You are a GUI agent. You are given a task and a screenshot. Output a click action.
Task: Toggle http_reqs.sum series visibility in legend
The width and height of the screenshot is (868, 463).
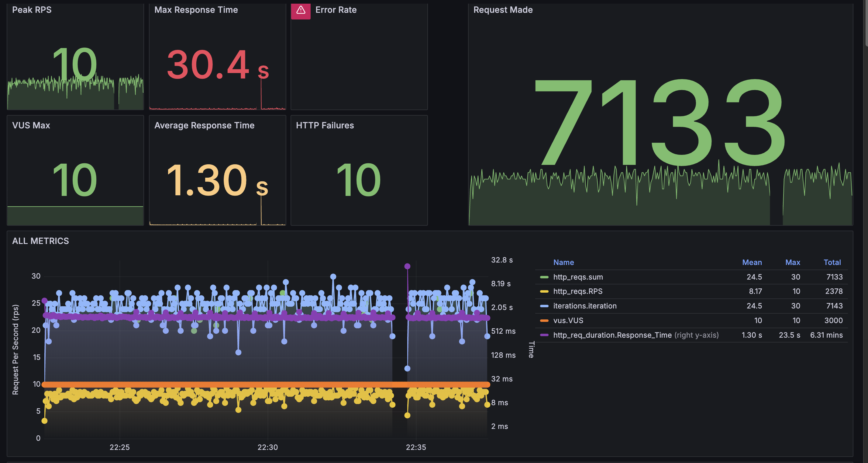click(x=578, y=277)
